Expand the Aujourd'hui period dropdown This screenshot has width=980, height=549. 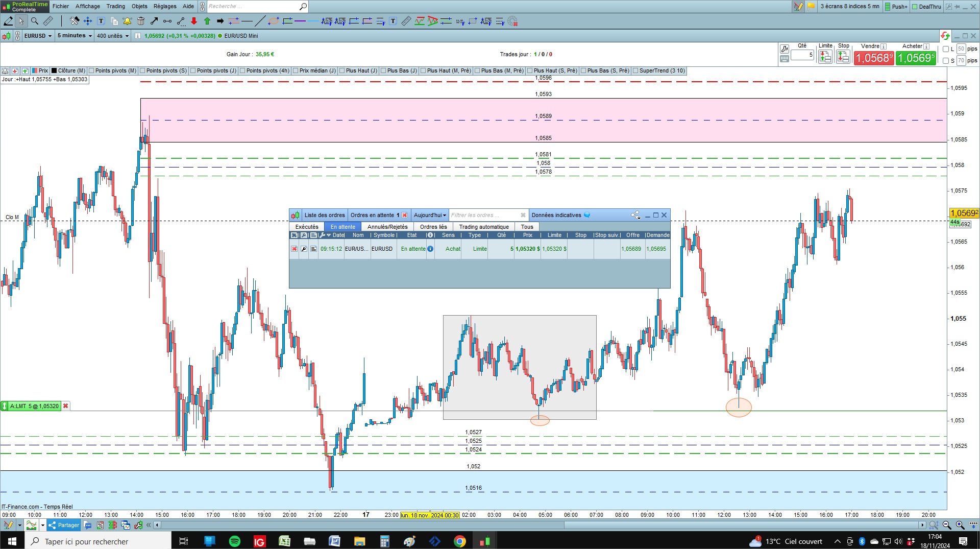click(x=430, y=215)
